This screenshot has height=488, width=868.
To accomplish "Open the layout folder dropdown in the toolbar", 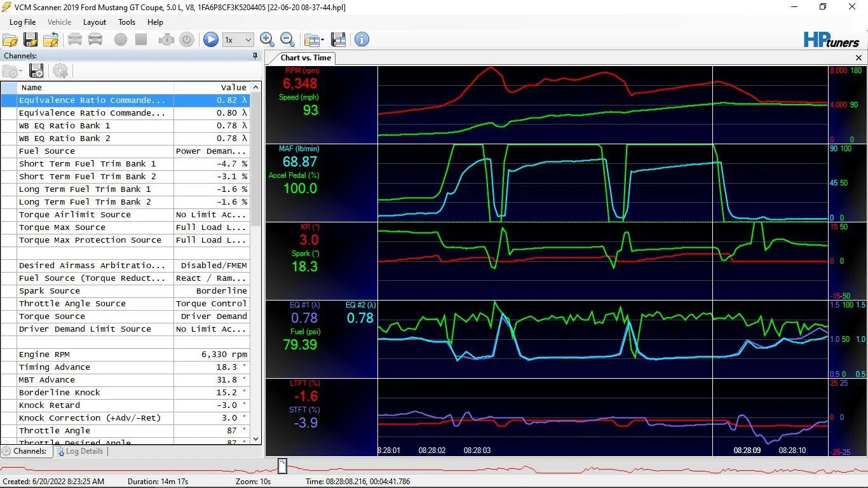I will coord(314,39).
